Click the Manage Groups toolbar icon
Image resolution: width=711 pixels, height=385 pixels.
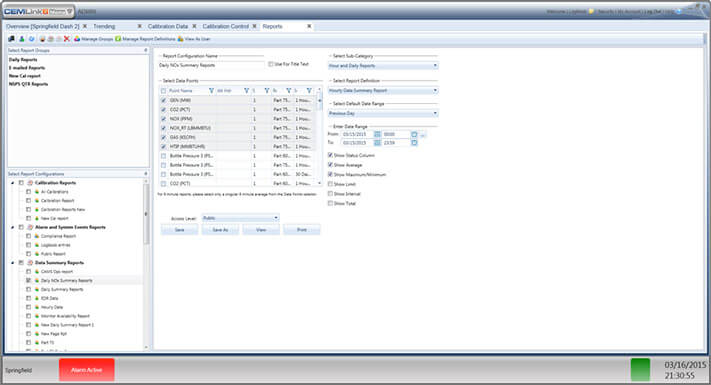[x=77, y=39]
